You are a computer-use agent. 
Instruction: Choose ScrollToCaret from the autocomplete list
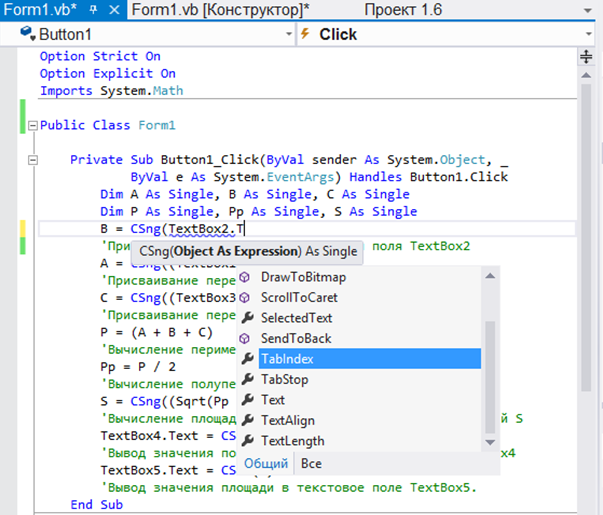pos(299,297)
